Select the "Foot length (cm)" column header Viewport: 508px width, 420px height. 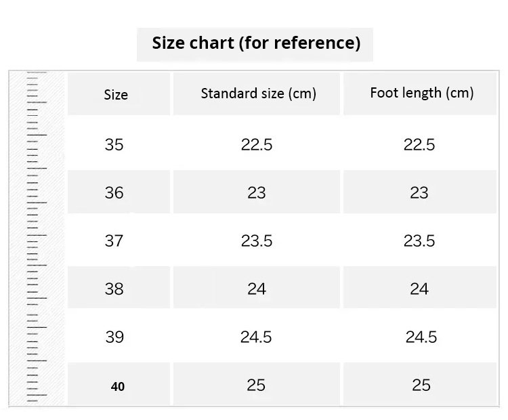(x=421, y=93)
